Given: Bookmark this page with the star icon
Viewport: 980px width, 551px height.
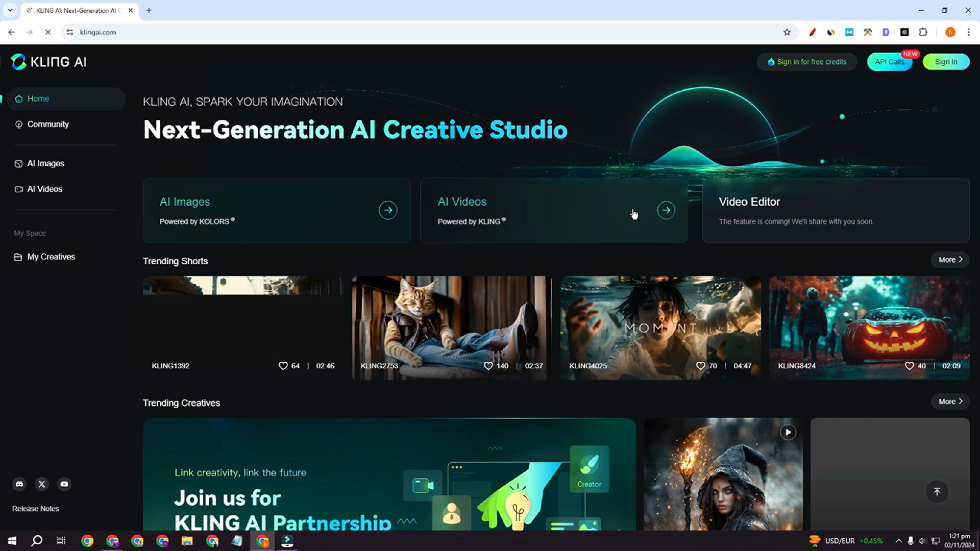Looking at the screenshot, I should tap(787, 32).
